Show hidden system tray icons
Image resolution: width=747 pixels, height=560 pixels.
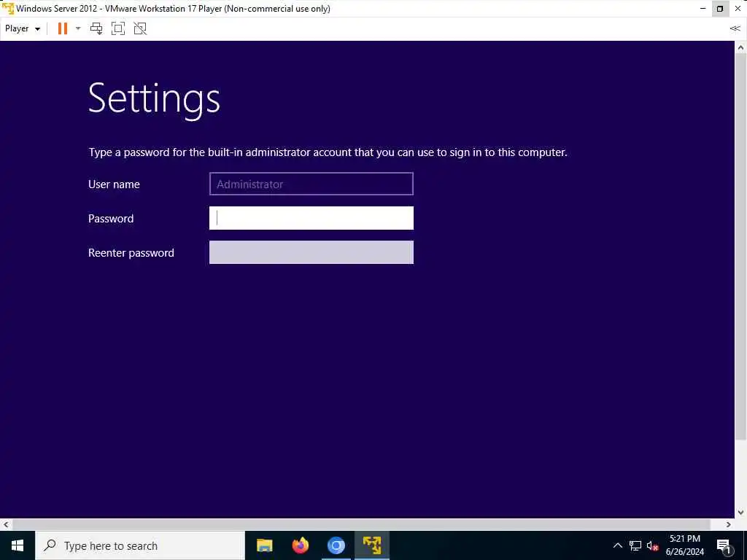(x=617, y=545)
